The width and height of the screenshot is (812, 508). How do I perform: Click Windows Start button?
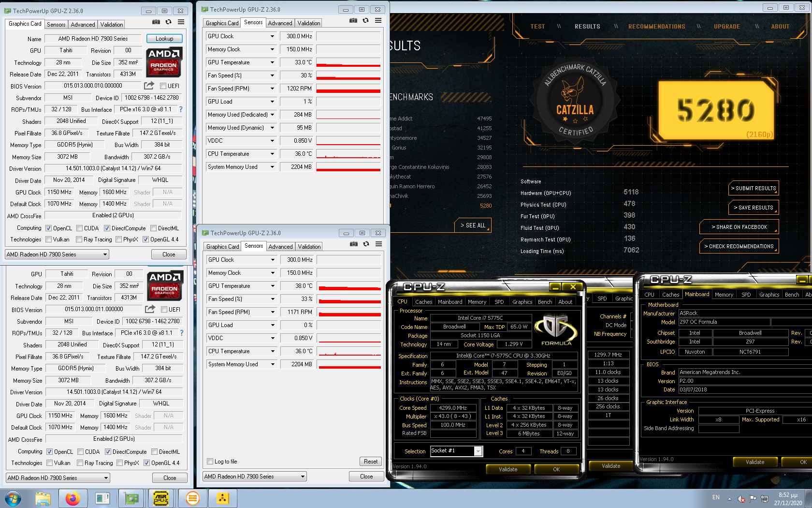click(x=13, y=498)
